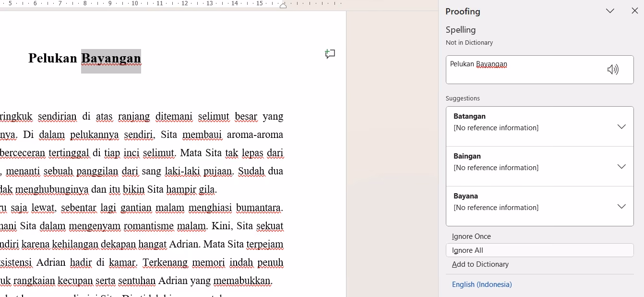The width and height of the screenshot is (644, 297).
Task: Play the read-aloud speaker icon
Action: (x=613, y=70)
